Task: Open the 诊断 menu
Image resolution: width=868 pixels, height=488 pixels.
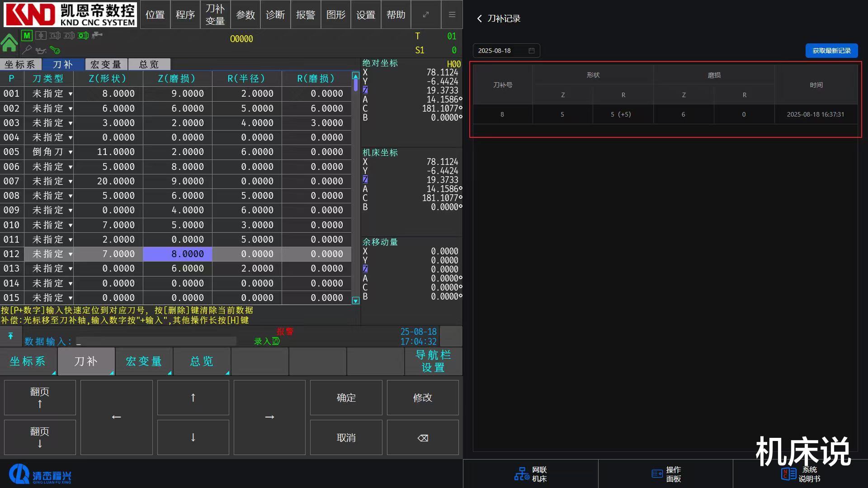Action: pyautogui.click(x=275, y=14)
